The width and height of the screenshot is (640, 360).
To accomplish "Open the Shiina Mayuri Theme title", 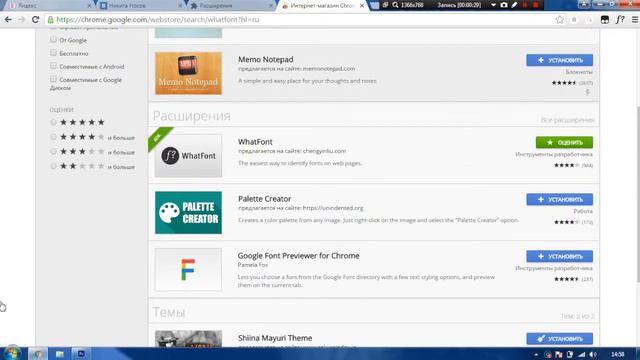I will coord(275,338).
